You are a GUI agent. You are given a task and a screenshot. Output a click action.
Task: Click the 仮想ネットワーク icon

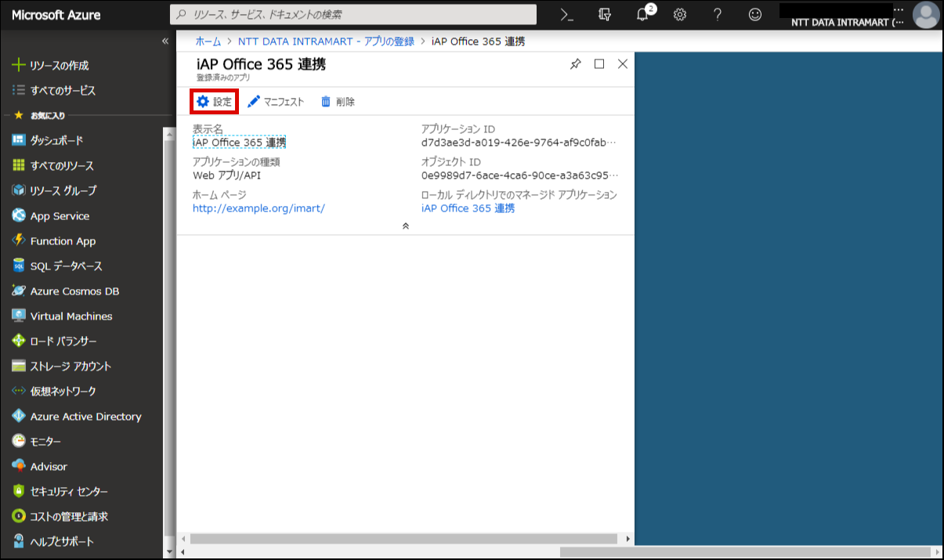tap(19, 392)
